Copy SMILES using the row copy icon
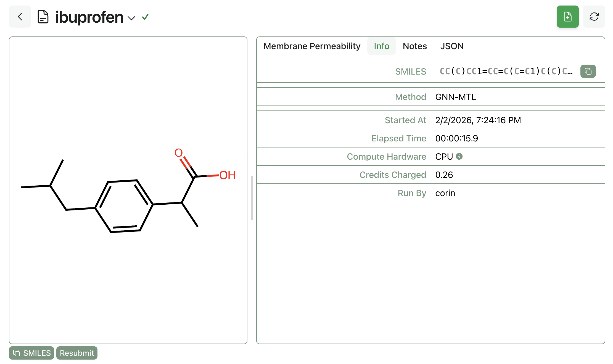 coord(588,72)
